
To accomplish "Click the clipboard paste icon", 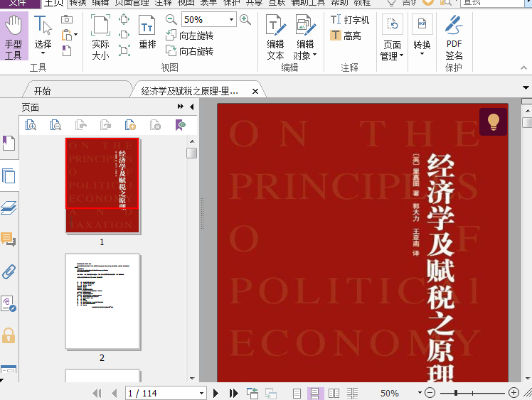I will [67, 35].
